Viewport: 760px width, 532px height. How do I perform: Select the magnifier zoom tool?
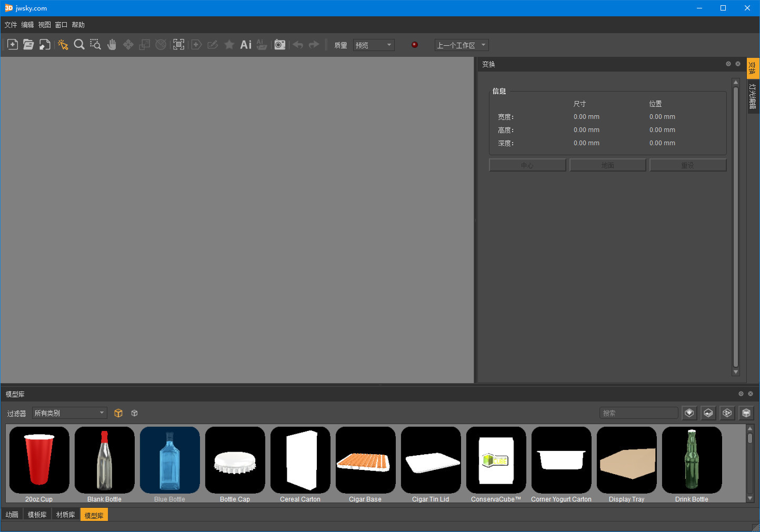coord(79,45)
